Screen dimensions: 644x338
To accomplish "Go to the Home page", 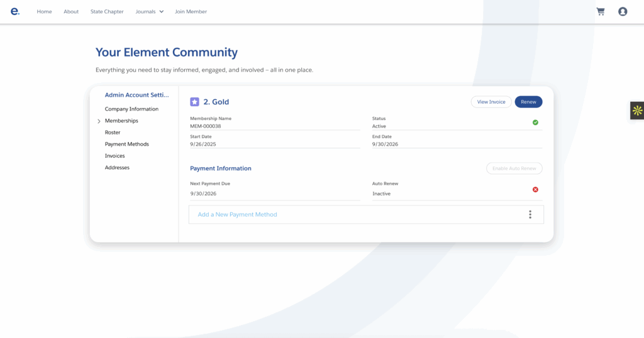I will click(x=44, y=11).
